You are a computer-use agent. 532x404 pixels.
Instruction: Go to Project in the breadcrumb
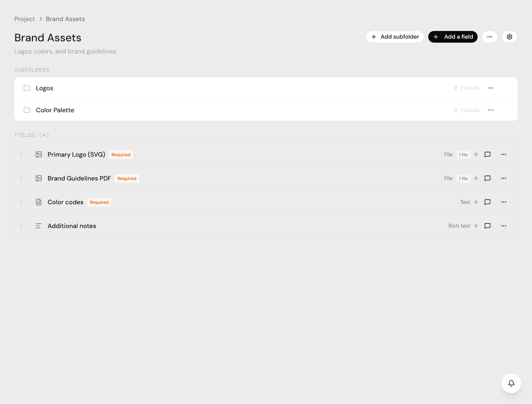click(24, 19)
